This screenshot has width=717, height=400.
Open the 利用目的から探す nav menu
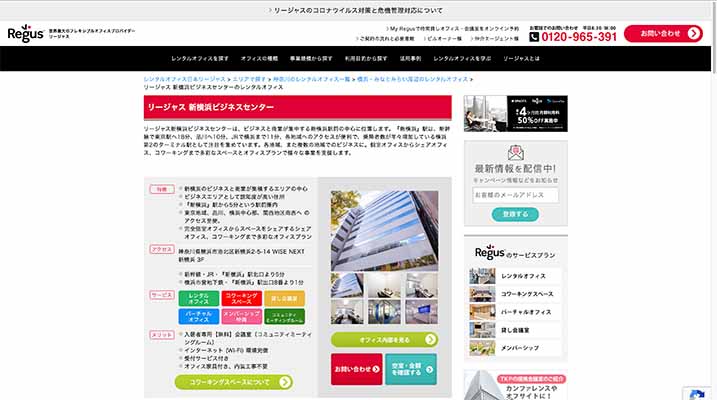pyautogui.click(x=366, y=59)
